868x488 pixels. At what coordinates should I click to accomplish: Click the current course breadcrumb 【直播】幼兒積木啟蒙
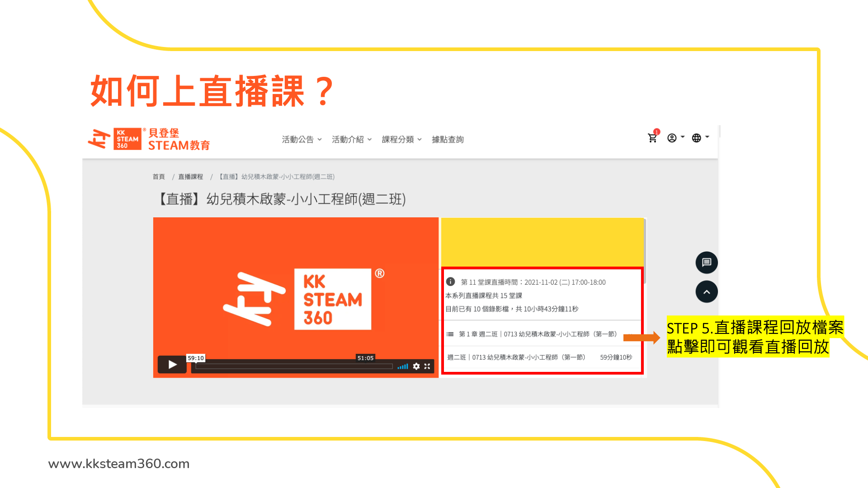[276, 177]
